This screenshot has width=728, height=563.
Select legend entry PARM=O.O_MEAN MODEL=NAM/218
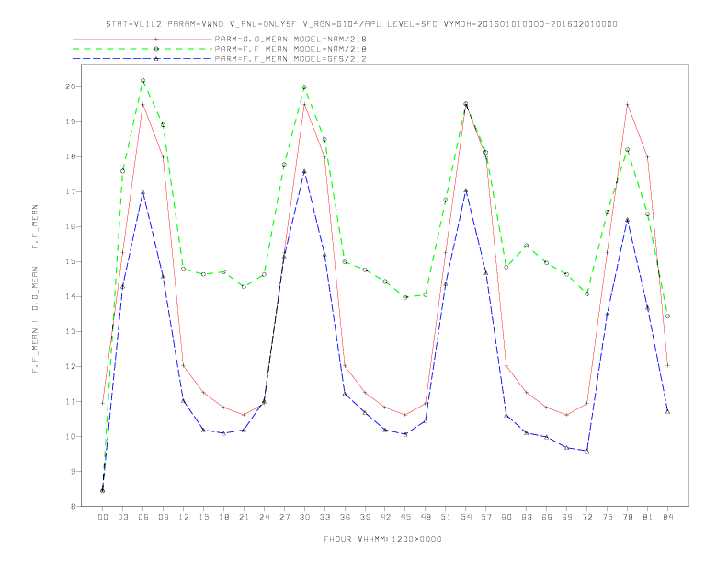(290, 39)
